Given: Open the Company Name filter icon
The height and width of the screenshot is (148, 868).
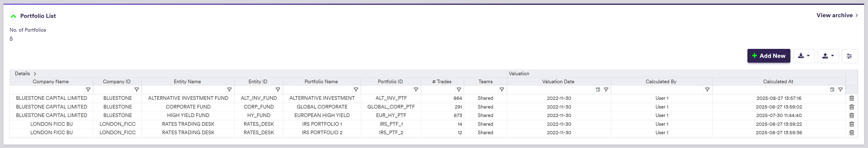Looking at the screenshot, I should (x=88, y=89).
